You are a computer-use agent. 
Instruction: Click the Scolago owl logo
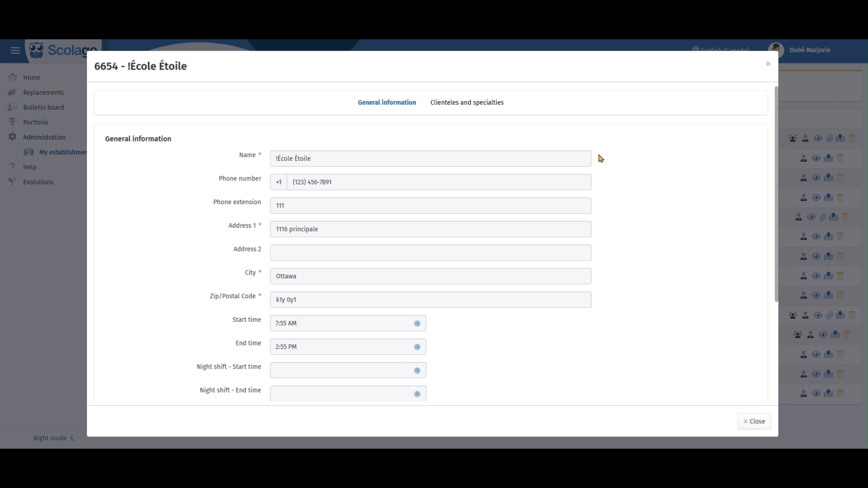(36, 50)
